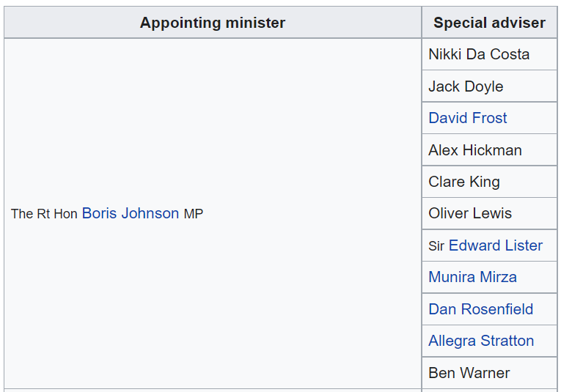Click the word 'Stratton' in the adviser list

(x=507, y=341)
